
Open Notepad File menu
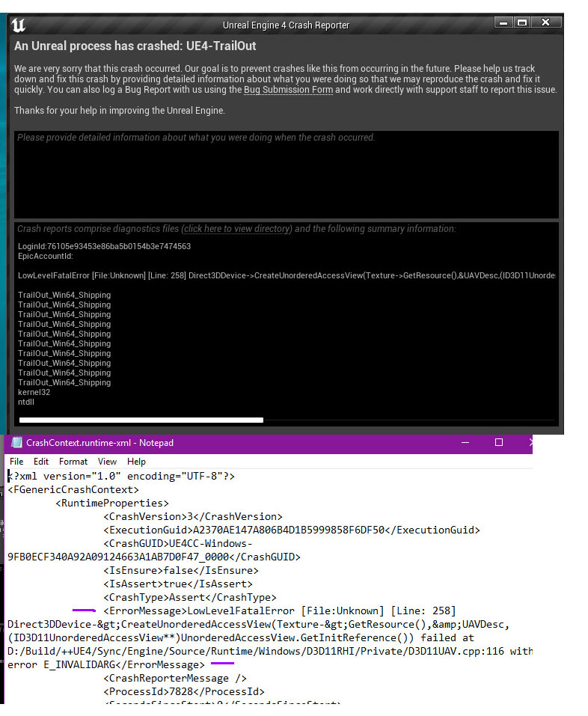[x=16, y=462]
